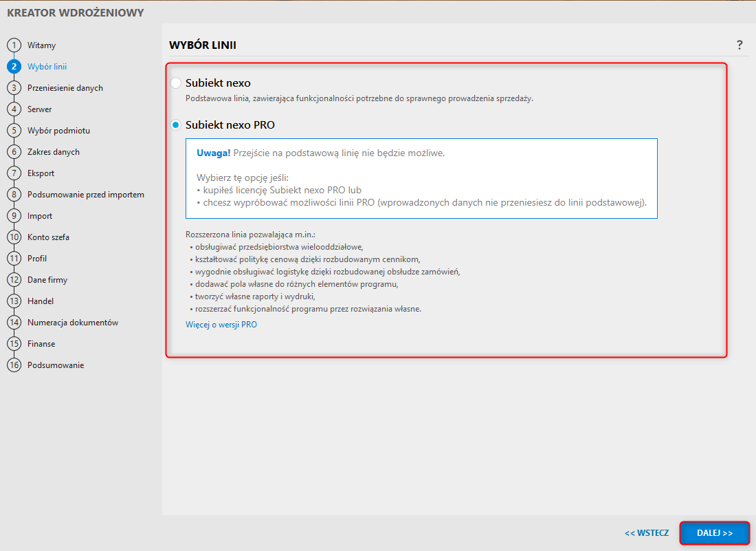756x551 pixels.
Task: Go to the Eksport step
Action: 41,173
